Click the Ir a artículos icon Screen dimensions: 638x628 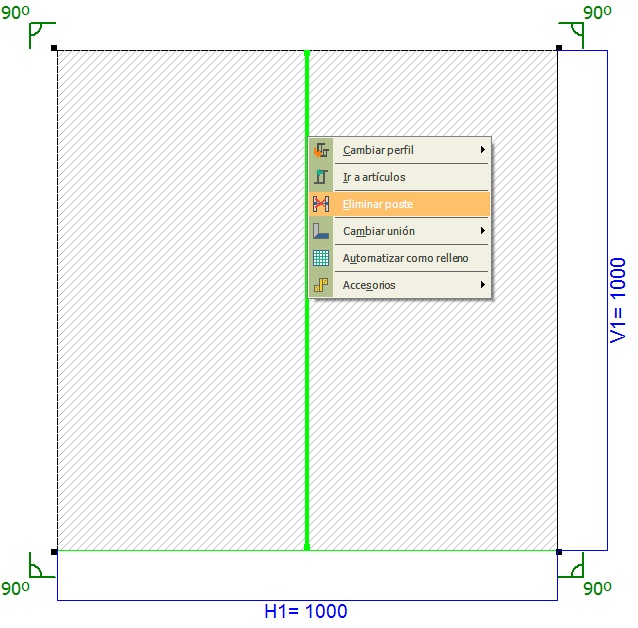point(321,177)
